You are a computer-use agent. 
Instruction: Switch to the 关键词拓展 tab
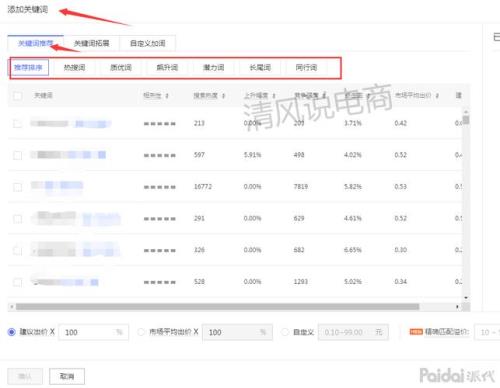click(x=91, y=43)
